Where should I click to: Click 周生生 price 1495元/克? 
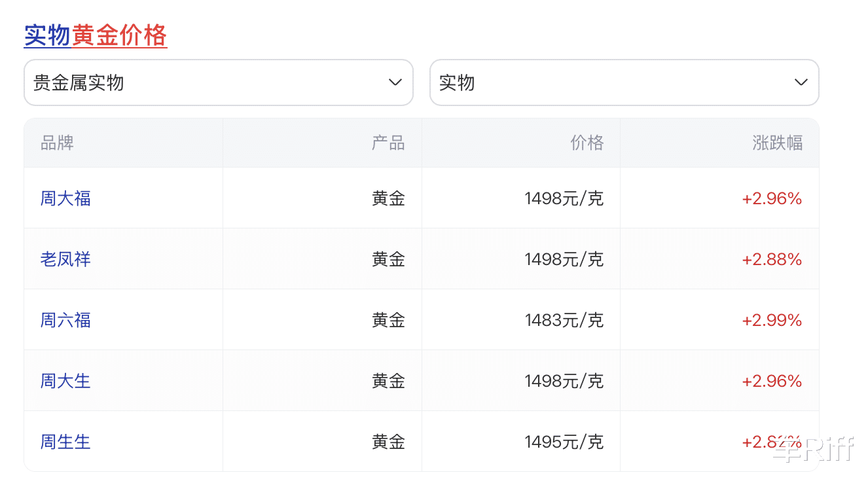[x=564, y=442]
